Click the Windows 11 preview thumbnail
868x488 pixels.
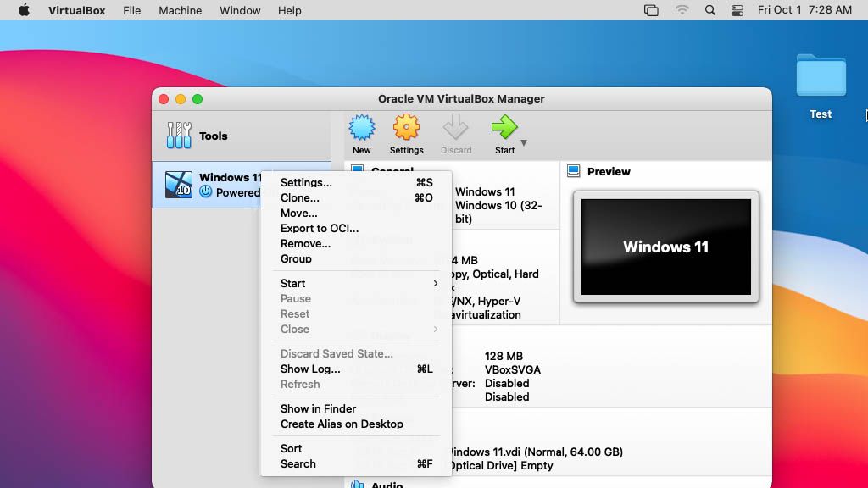point(665,247)
